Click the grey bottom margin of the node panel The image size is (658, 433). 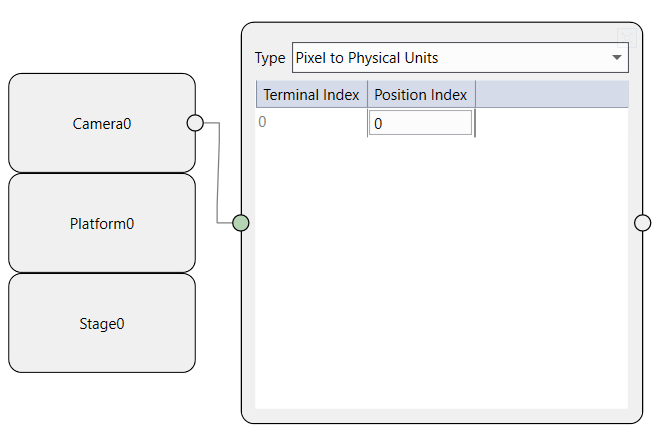pos(440,415)
